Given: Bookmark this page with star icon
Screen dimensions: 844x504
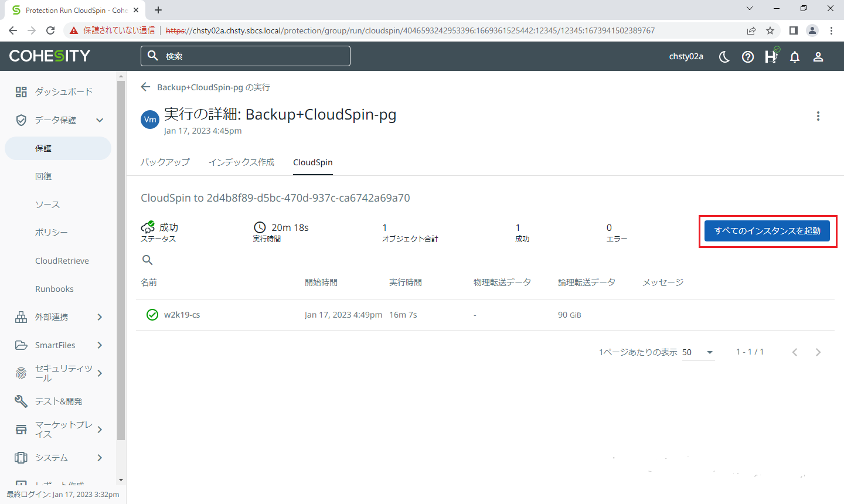Looking at the screenshot, I should (x=770, y=30).
